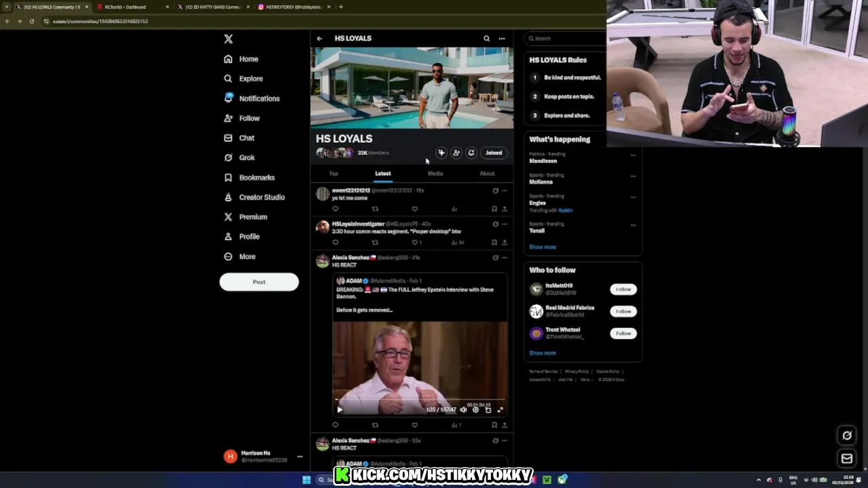Click the Joined button

pyautogui.click(x=494, y=153)
